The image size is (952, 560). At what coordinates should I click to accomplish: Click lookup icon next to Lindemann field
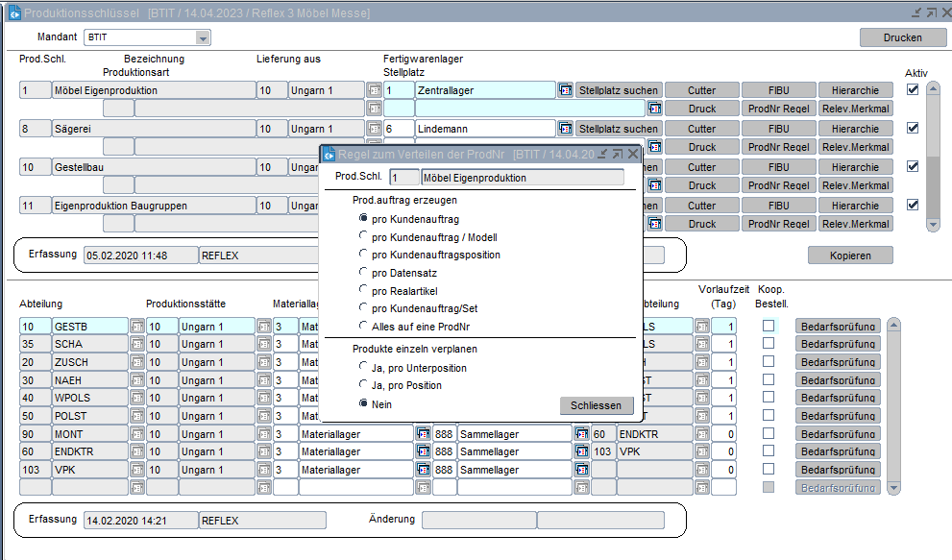click(x=565, y=129)
